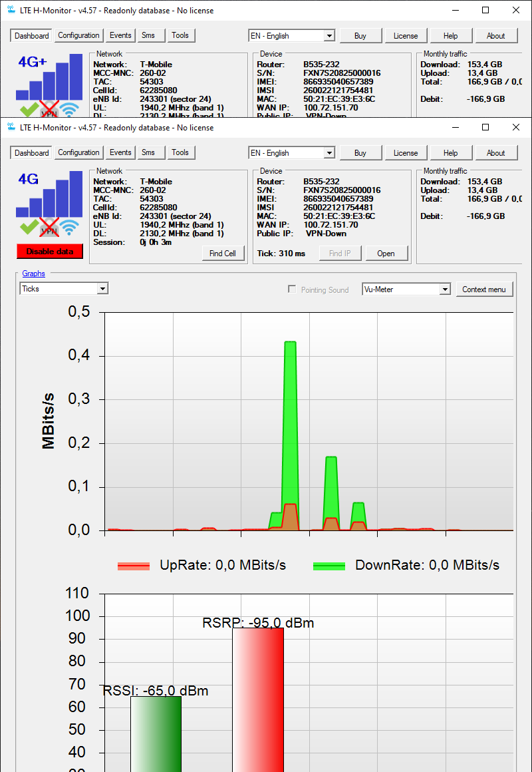
Task: Click the Graphs link
Action: click(x=33, y=274)
